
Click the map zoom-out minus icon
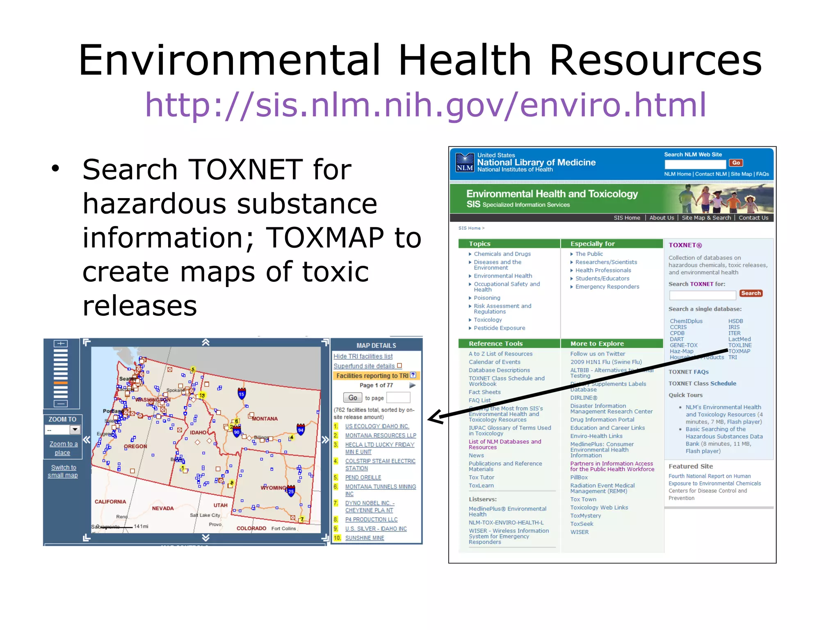pos(61,404)
